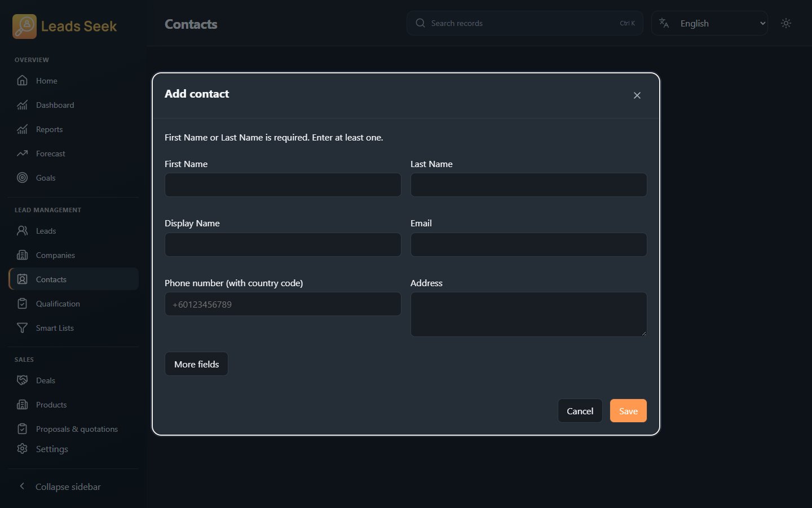Click into the Email field
Viewport: 812px width, 508px height.
[528, 244]
